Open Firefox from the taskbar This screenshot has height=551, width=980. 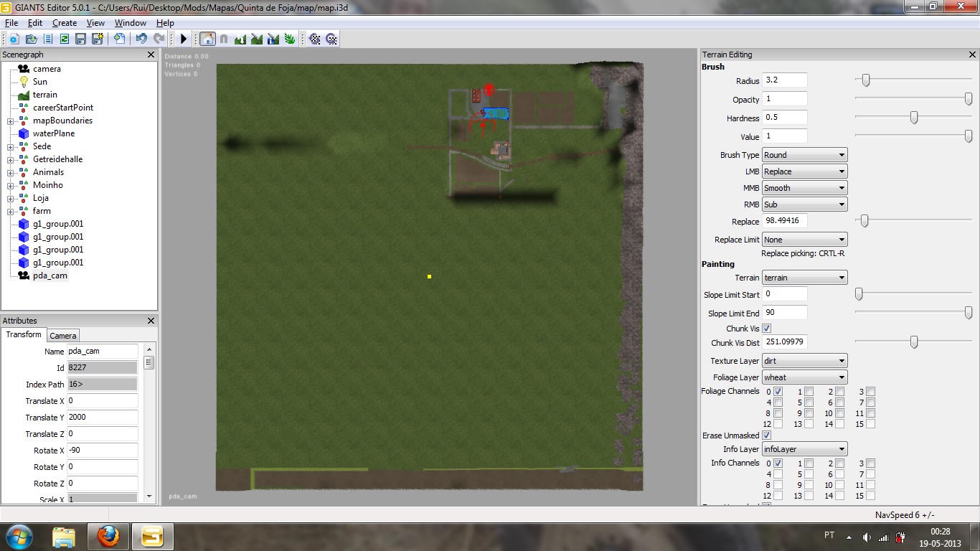(108, 537)
